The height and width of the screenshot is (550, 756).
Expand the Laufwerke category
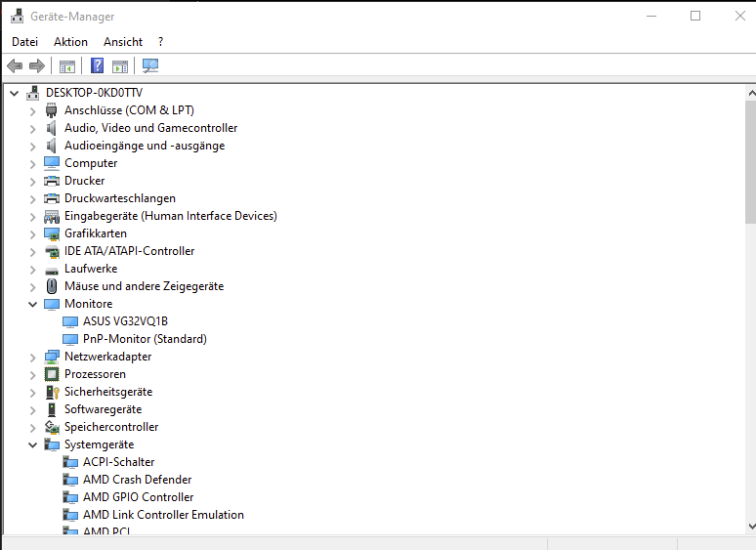pyautogui.click(x=33, y=270)
